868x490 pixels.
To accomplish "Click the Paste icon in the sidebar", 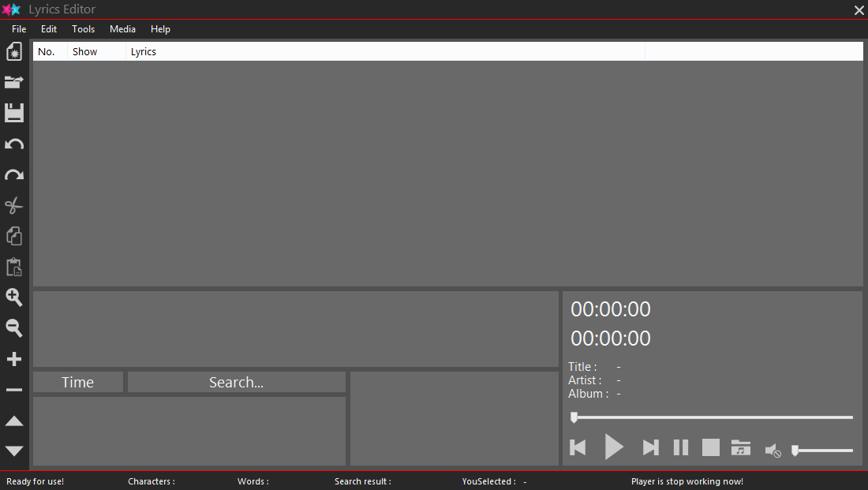I will (x=13, y=267).
